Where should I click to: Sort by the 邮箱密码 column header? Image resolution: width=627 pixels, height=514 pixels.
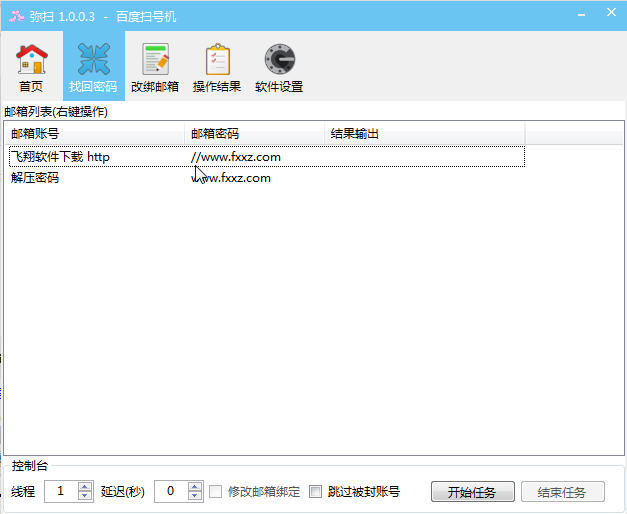254,134
